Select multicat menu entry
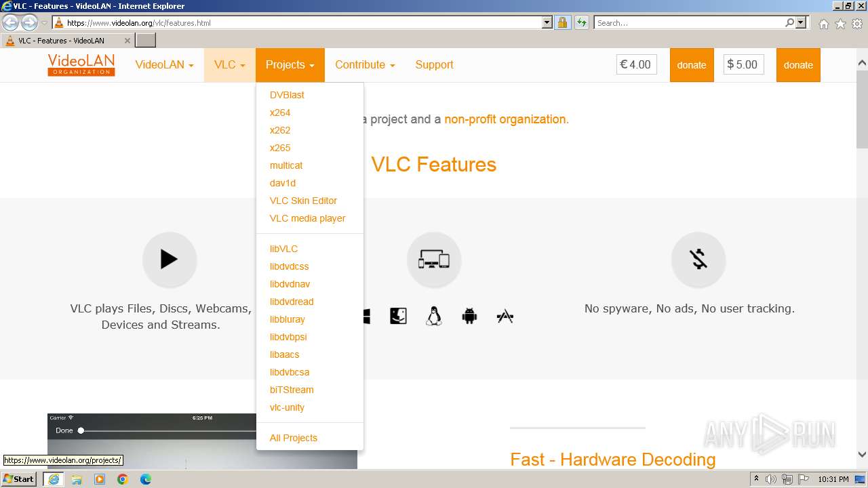The height and width of the screenshot is (488, 868). 286,165
